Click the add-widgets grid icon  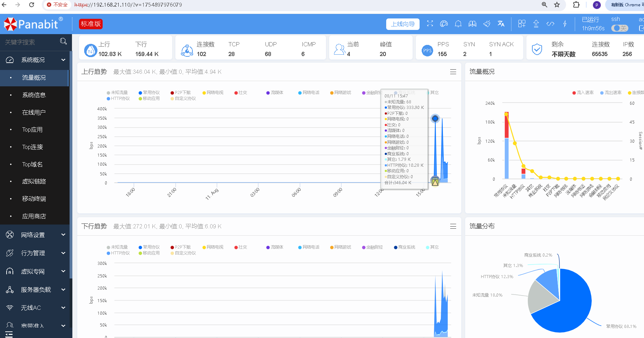tap(522, 24)
